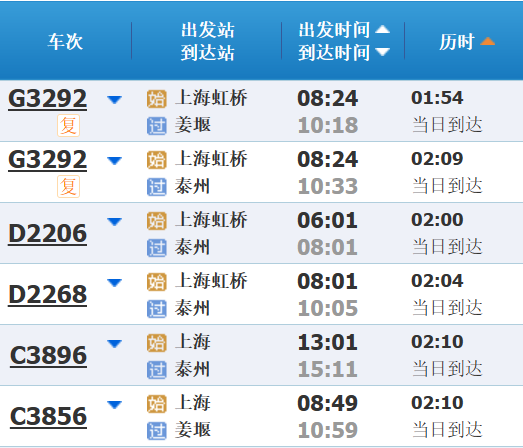
Task: Click the 出发时间 column header
Action: click(x=334, y=30)
